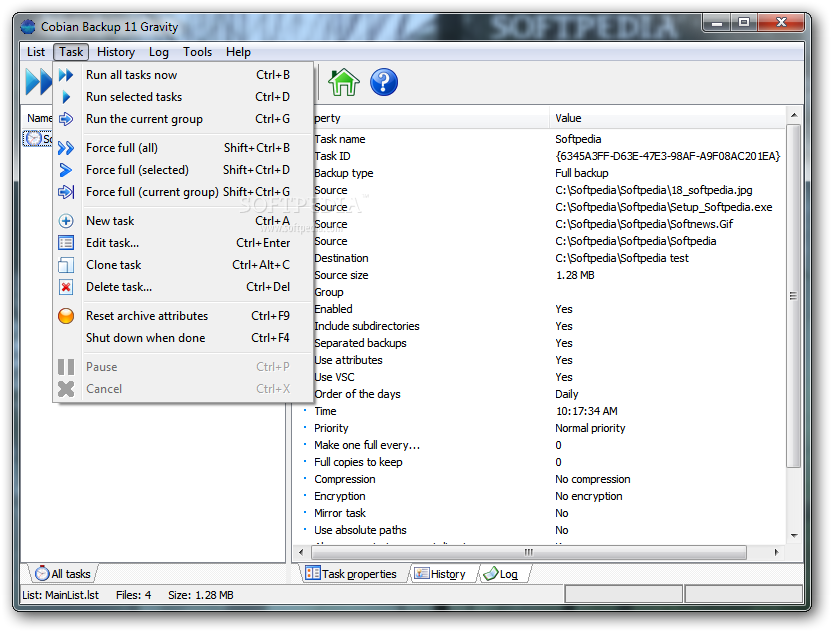Choose Run selected tasks
Image resolution: width=832 pixels, height=632 pixels.
point(183,97)
